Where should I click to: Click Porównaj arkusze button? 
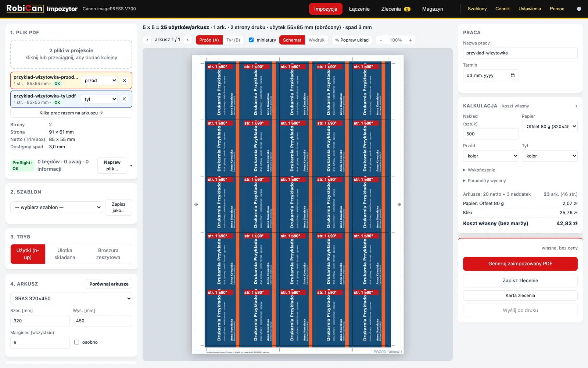point(109,284)
